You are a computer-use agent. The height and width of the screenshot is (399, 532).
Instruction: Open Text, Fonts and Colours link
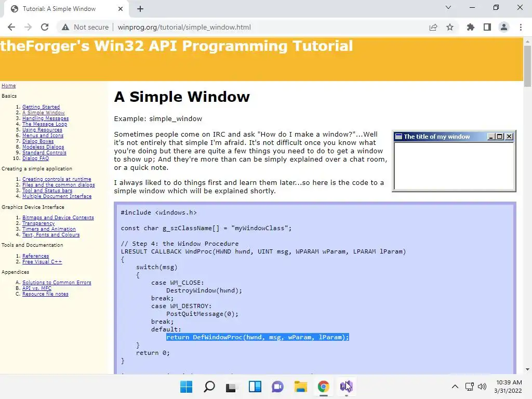51,235
